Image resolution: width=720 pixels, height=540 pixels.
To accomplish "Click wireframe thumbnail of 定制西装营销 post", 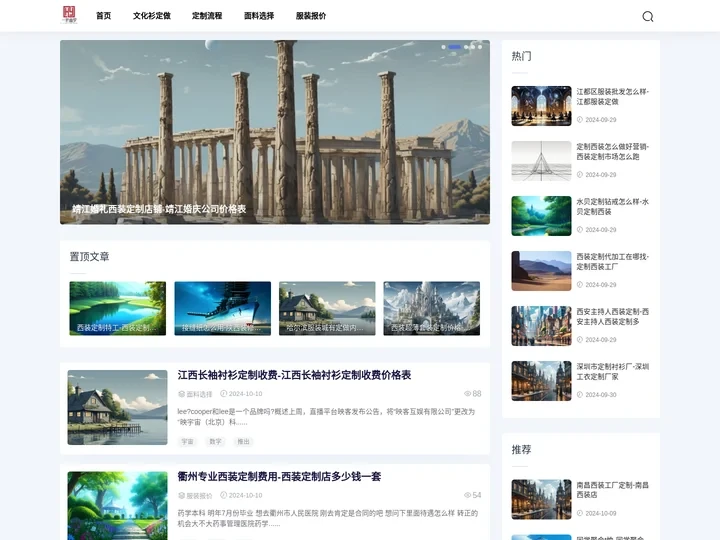I will [541, 161].
